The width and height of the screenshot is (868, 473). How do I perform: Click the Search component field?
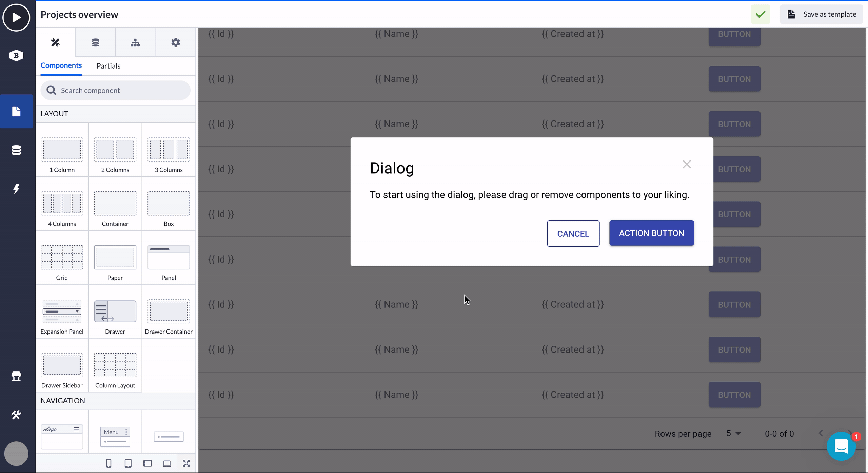115,90
